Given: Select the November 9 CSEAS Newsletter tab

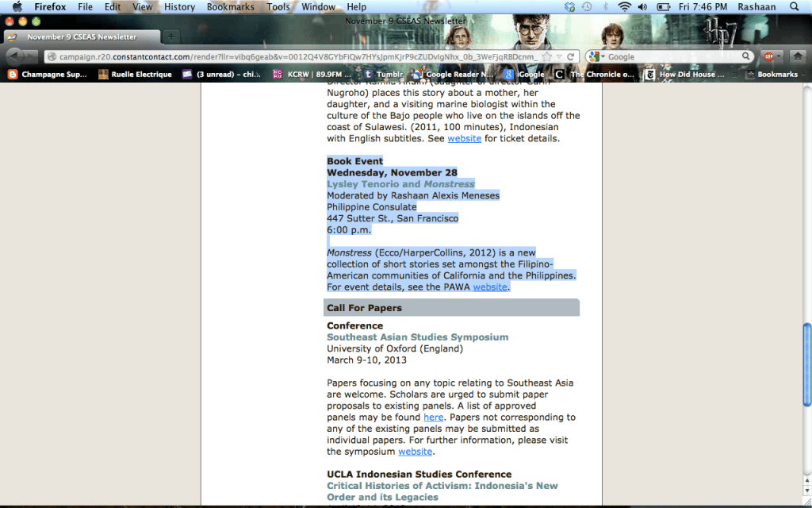Looking at the screenshot, I should pyautogui.click(x=82, y=37).
